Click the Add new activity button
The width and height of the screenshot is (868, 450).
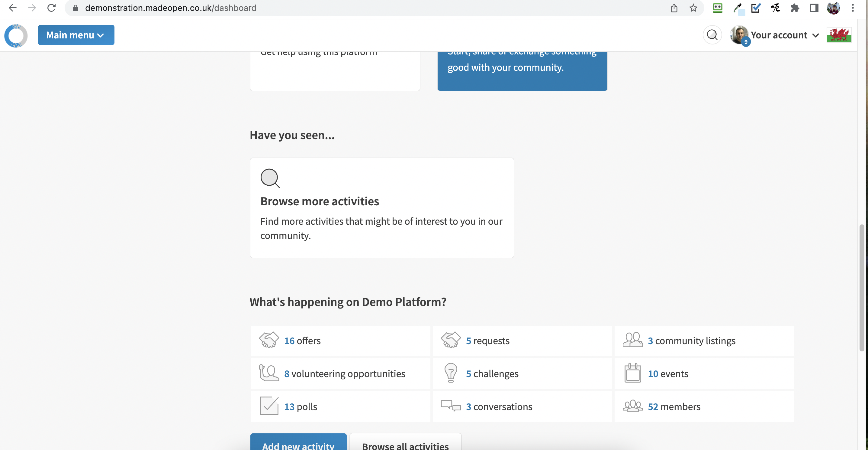point(298,444)
